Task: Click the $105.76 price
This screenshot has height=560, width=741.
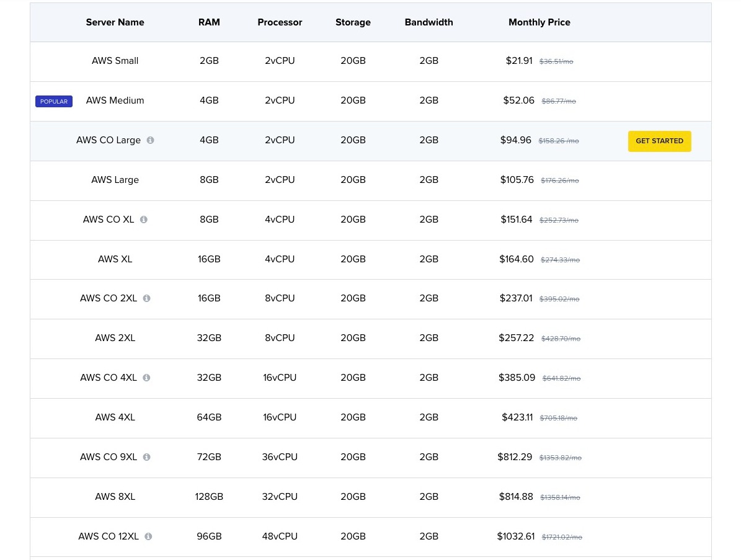Action: click(x=517, y=180)
